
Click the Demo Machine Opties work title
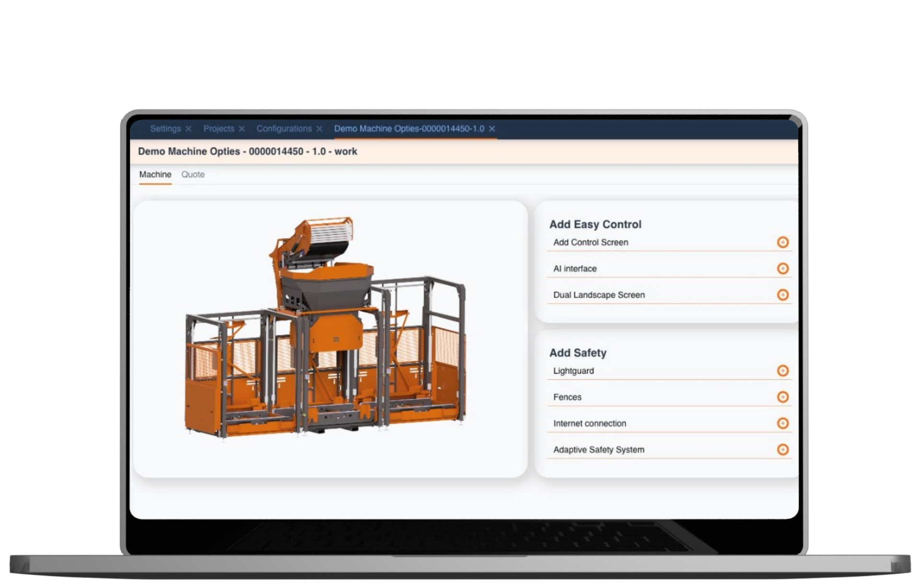click(x=248, y=152)
